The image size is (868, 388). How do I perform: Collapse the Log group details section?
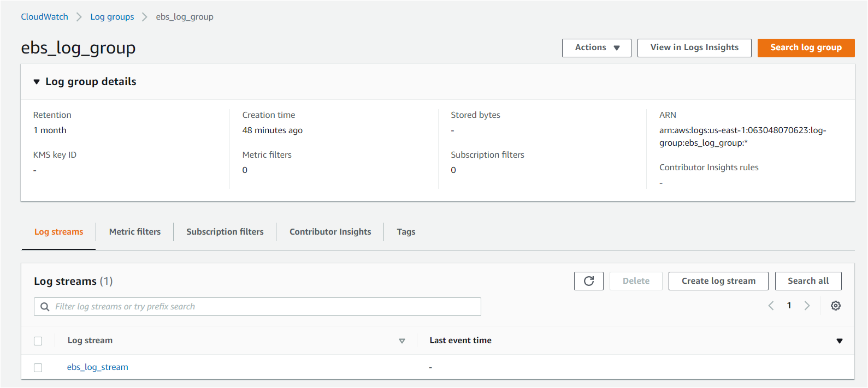point(37,82)
